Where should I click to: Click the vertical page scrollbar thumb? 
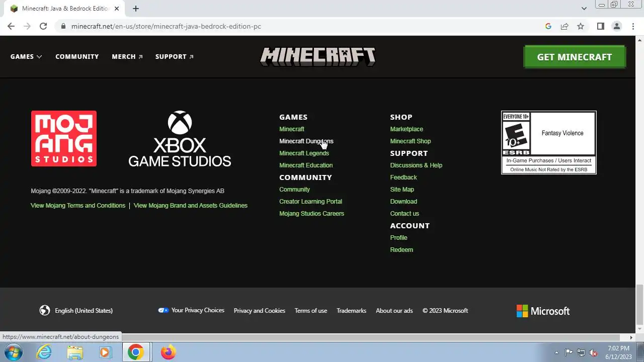click(x=639, y=305)
